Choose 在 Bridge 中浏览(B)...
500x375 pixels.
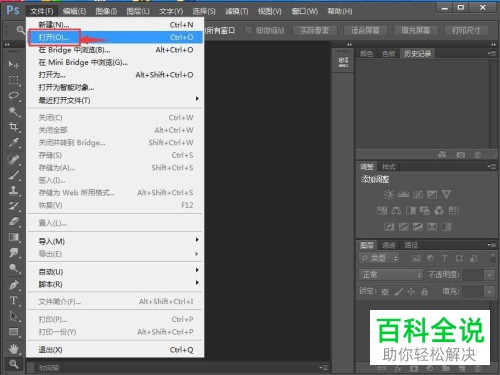[115, 50]
